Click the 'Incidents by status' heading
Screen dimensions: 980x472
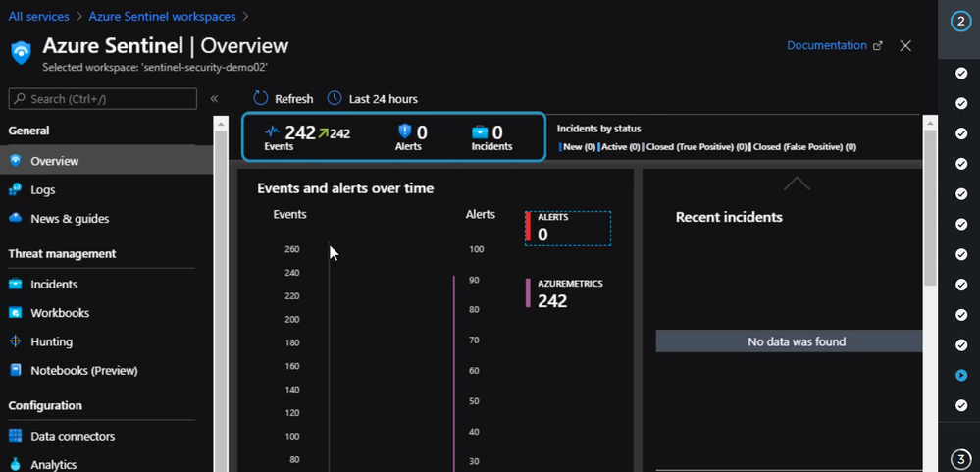[x=598, y=129]
